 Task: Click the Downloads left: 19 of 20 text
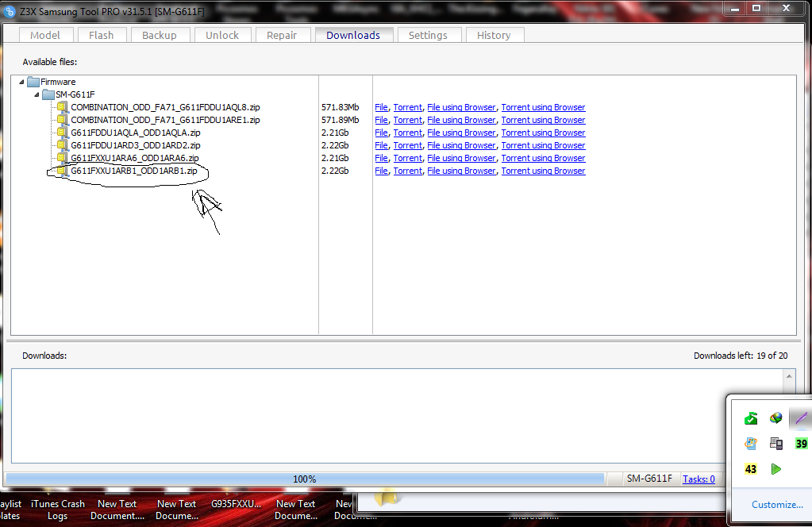coord(741,356)
